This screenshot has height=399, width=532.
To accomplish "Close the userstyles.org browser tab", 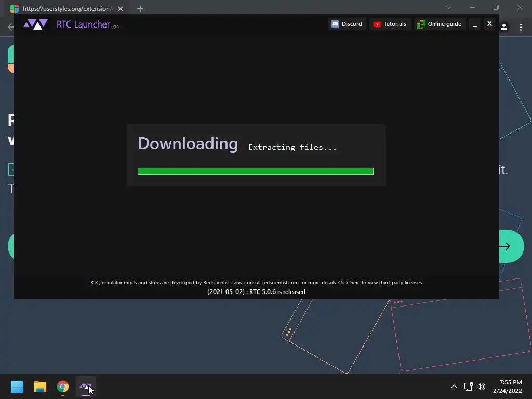I will (121, 9).
